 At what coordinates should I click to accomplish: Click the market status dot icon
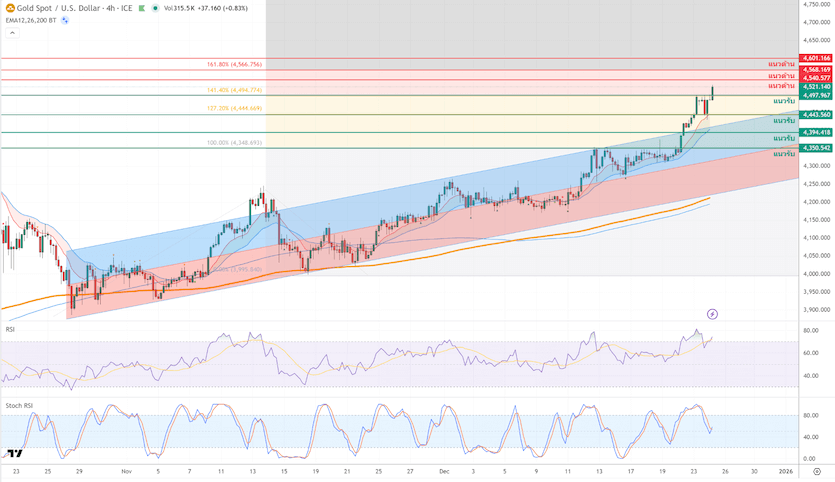pyautogui.click(x=154, y=7)
